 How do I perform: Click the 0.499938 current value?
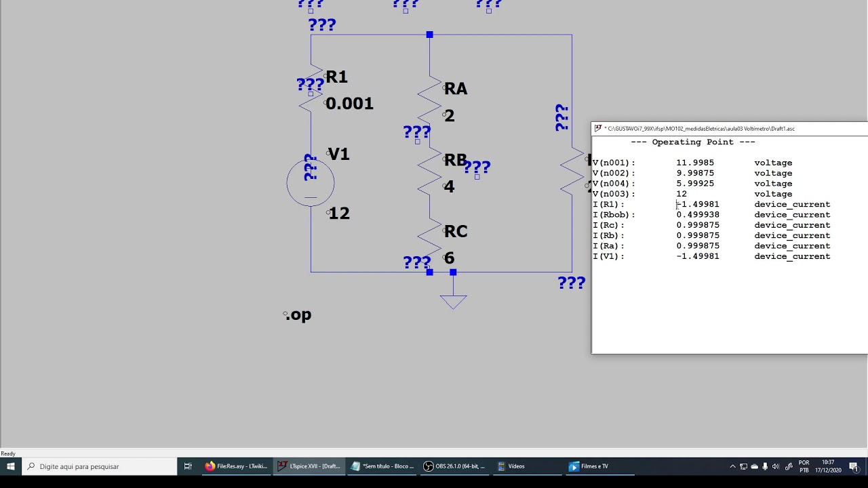[x=698, y=215]
